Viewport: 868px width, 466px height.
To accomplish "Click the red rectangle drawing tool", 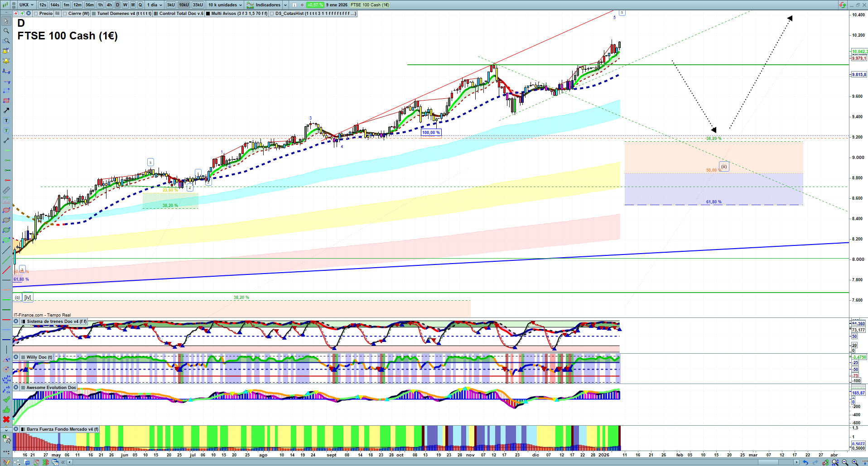I will click(x=6, y=101).
